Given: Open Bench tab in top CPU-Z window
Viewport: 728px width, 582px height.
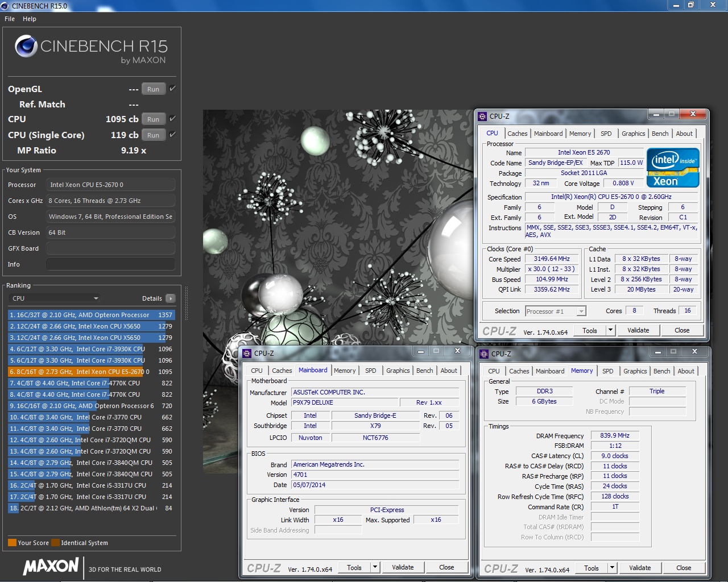Looking at the screenshot, I should [660, 134].
